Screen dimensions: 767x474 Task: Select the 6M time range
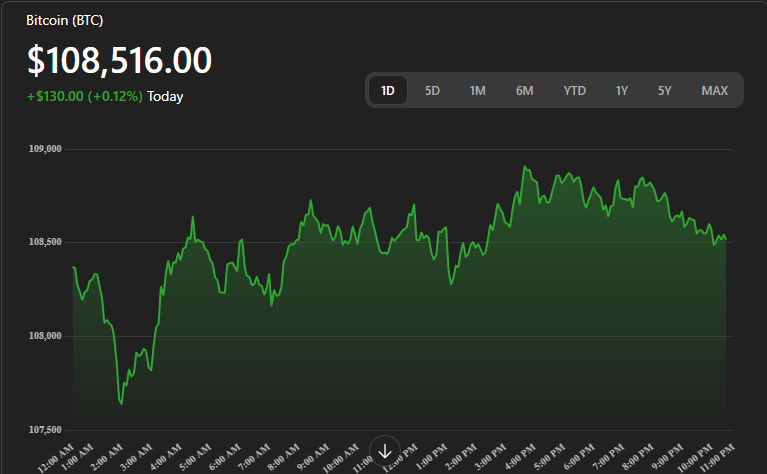pos(524,90)
